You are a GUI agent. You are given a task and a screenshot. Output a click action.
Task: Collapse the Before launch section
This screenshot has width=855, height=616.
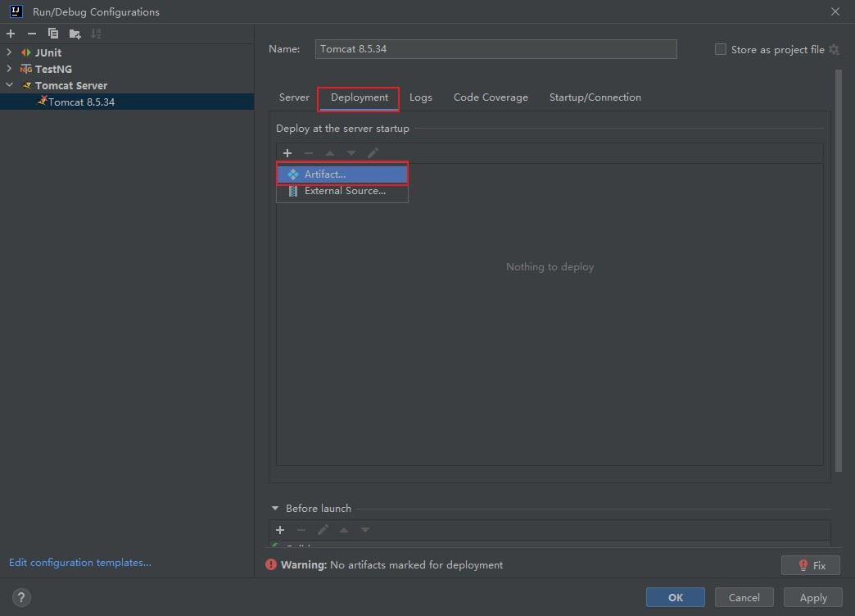pyautogui.click(x=275, y=509)
